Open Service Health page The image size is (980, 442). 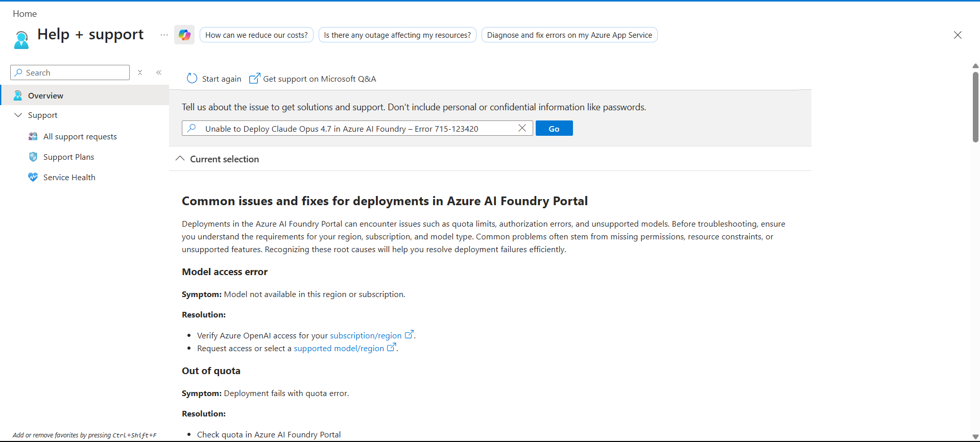point(69,177)
